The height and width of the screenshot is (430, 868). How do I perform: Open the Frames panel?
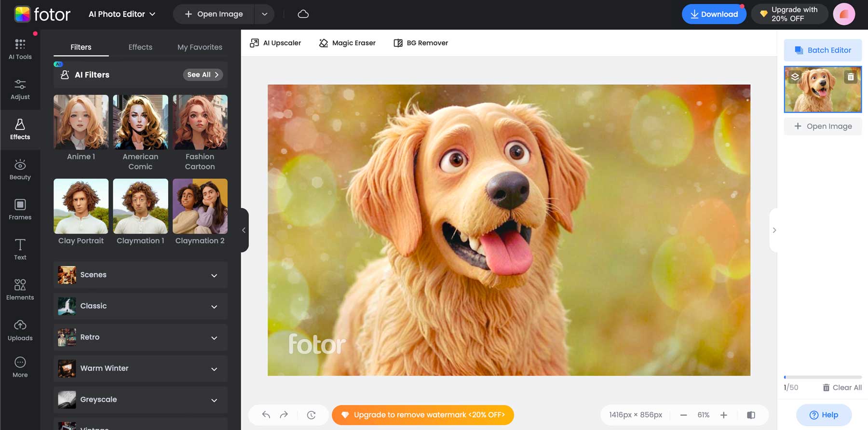pos(20,210)
